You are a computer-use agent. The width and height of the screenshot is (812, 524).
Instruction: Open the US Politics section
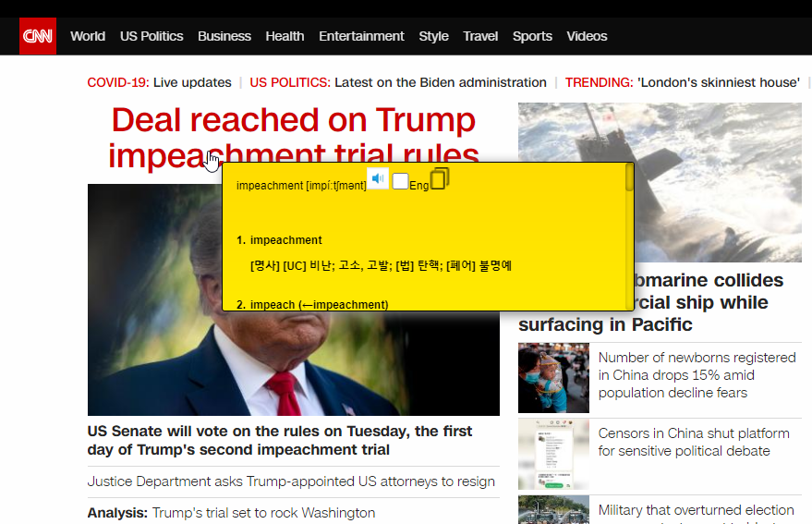point(151,36)
